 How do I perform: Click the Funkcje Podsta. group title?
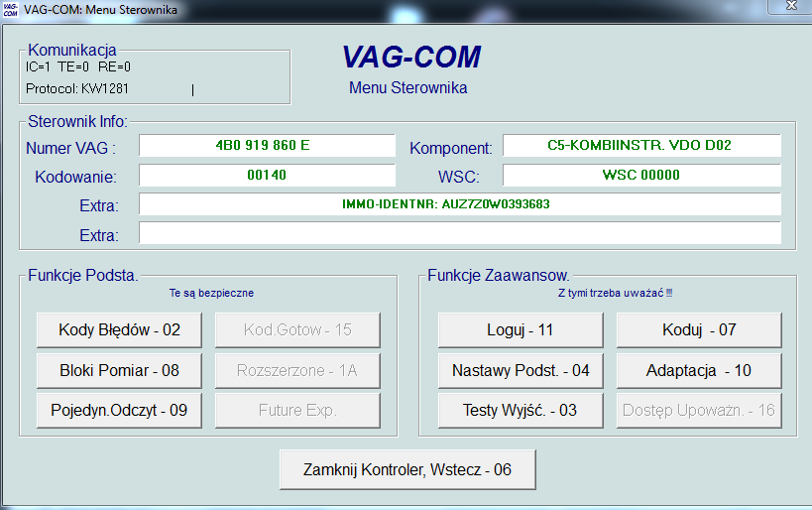click(x=83, y=275)
